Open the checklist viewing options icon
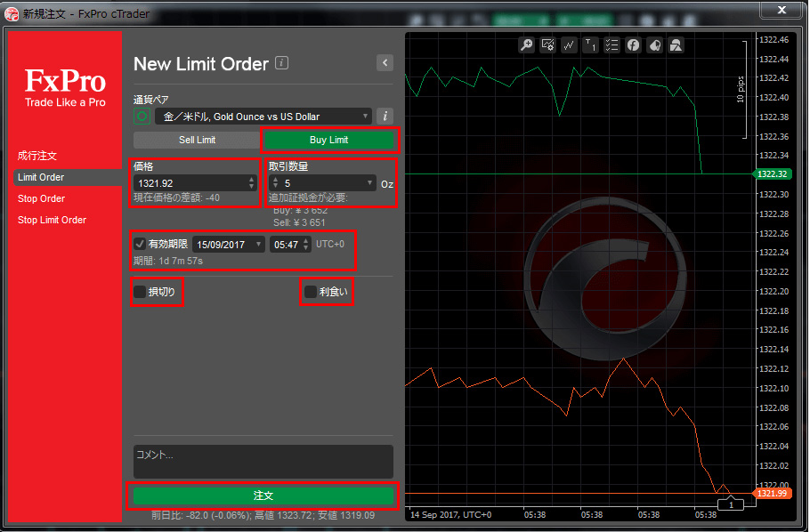810x532 pixels. [x=612, y=45]
